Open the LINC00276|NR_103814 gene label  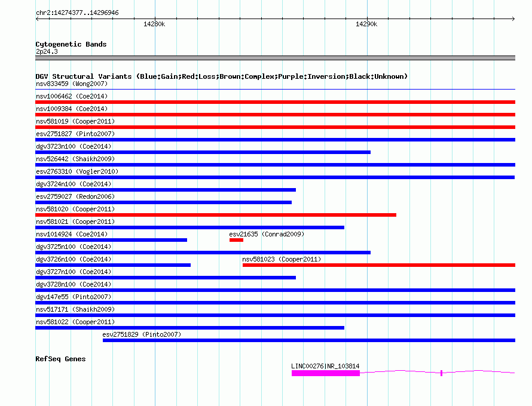click(x=325, y=366)
